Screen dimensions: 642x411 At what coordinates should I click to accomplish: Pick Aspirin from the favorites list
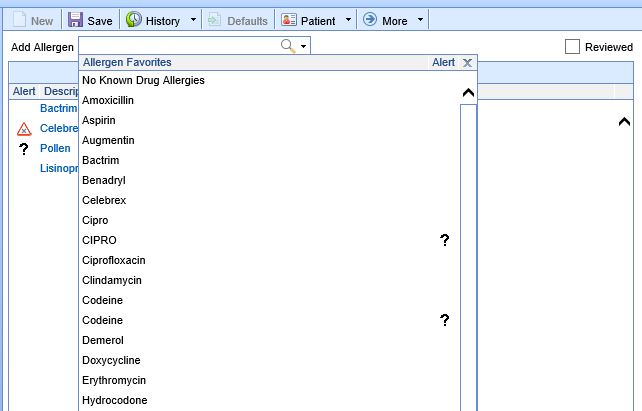click(x=99, y=120)
